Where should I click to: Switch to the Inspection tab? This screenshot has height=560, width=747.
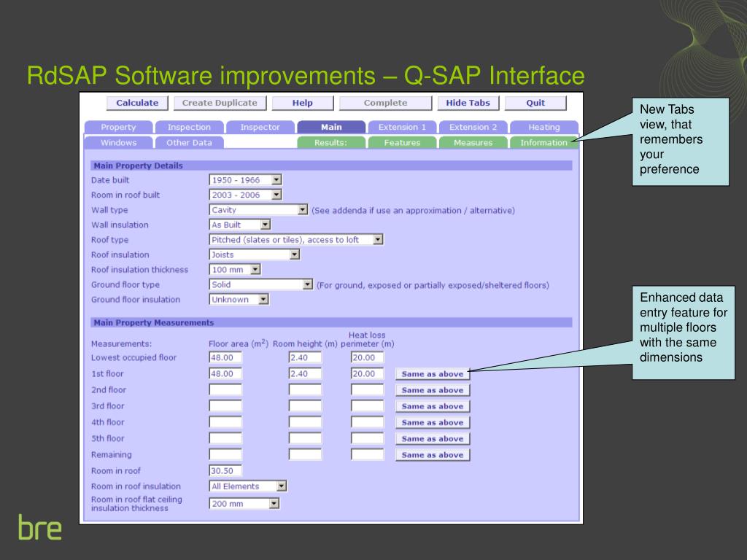pyautogui.click(x=189, y=127)
